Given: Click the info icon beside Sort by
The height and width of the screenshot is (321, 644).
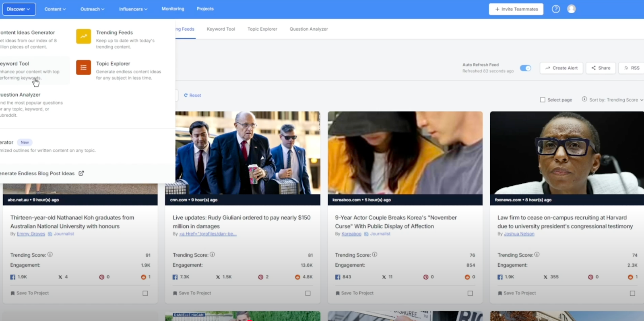Looking at the screenshot, I should pos(584,99).
